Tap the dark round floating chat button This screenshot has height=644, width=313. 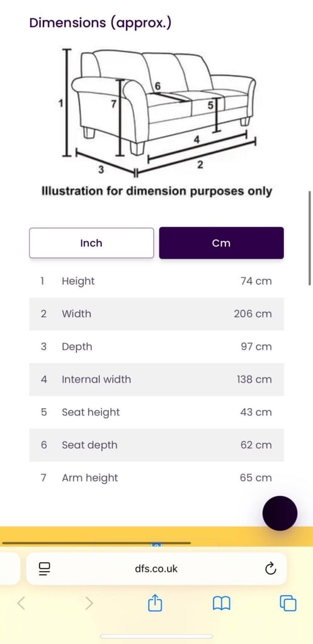point(280,513)
